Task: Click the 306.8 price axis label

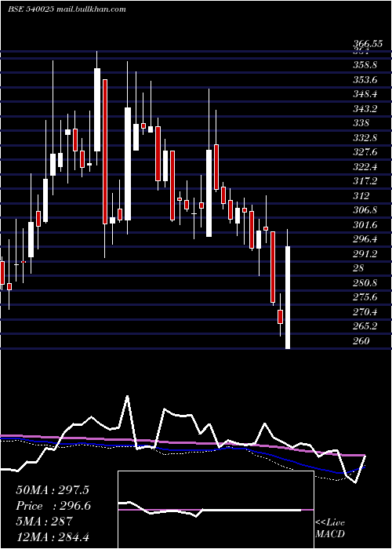Action: (365, 210)
